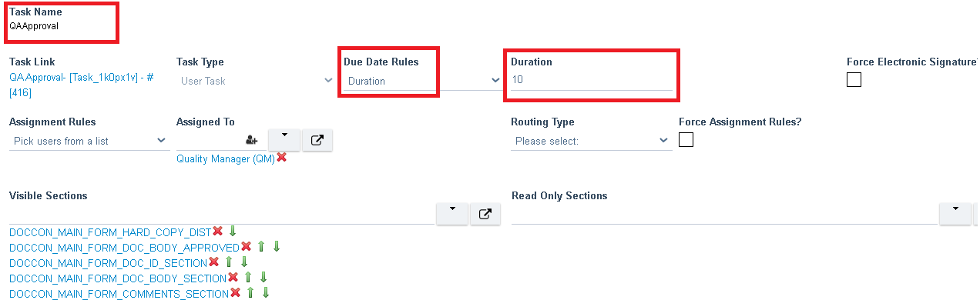Open Assigned To pop-out lookup icon
Screen dimensions: 980x300
coord(317,140)
